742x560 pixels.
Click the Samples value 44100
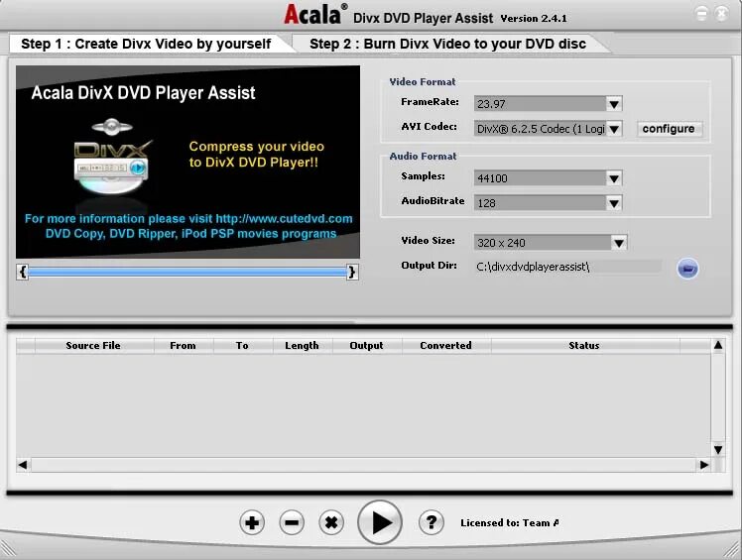pos(492,178)
